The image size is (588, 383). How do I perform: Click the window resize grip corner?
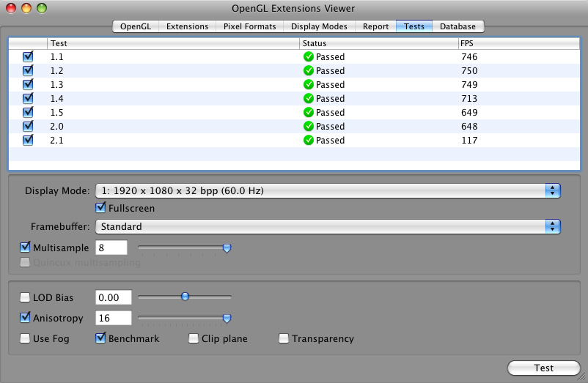point(582,377)
